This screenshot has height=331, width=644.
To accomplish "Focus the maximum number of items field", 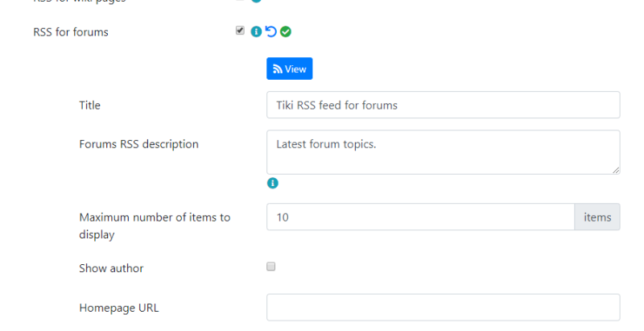I will click(x=420, y=217).
